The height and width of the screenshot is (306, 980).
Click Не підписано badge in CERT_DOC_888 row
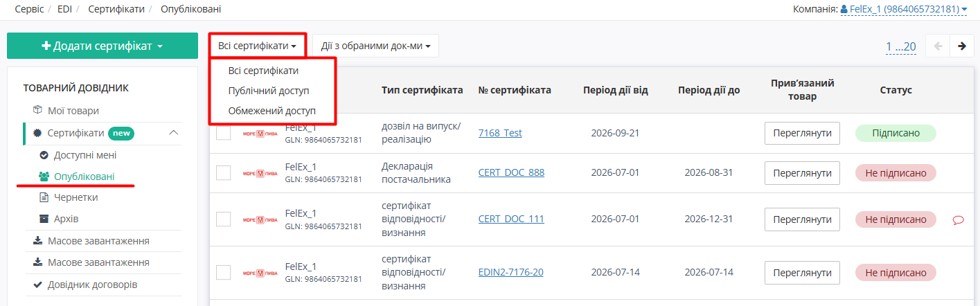896,173
